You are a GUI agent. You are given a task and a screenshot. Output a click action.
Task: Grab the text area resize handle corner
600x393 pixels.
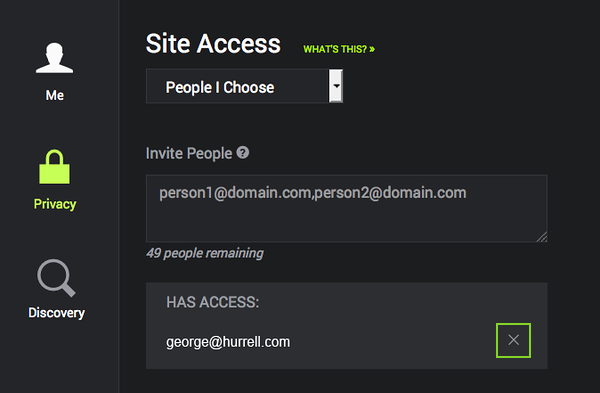pos(541,237)
